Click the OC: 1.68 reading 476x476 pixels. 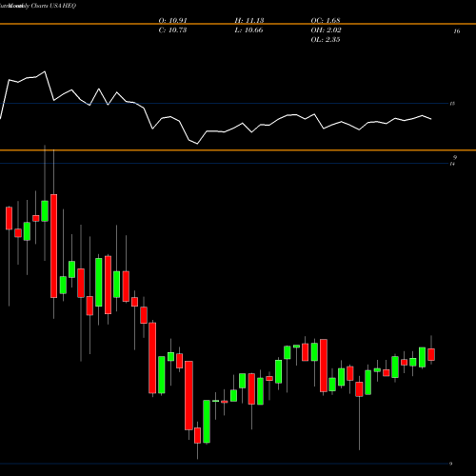(326, 21)
